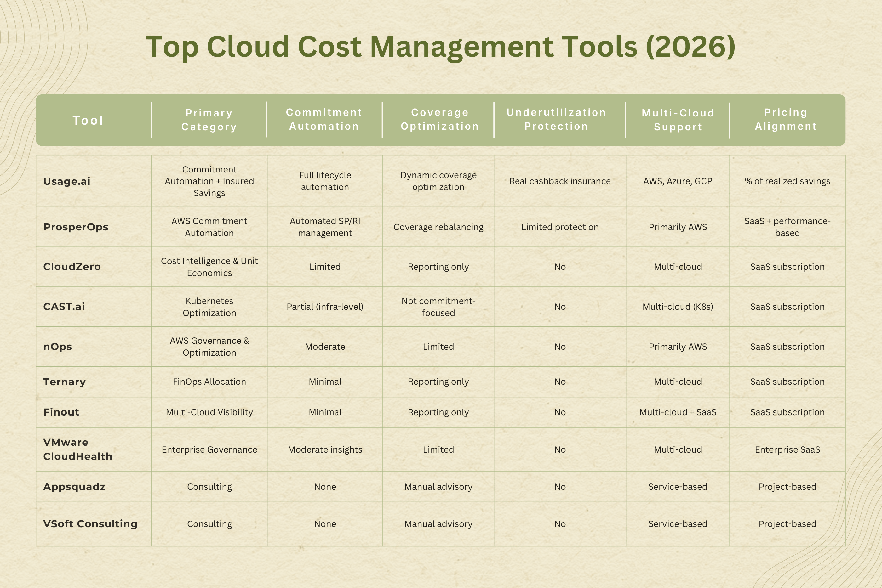The width and height of the screenshot is (882, 588).
Task: Click the Primary Category column header
Action: click(x=209, y=120)
